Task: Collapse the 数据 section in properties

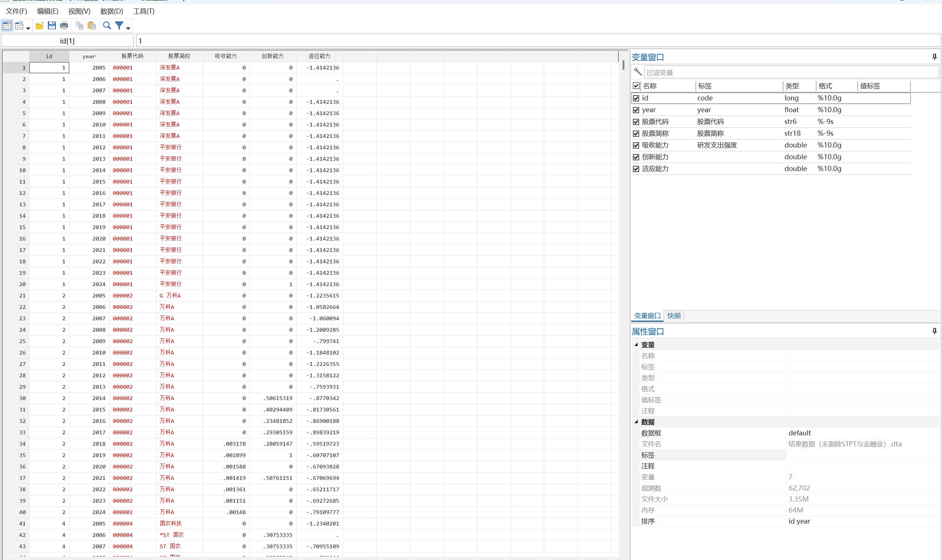Action: tap(636, 422)
